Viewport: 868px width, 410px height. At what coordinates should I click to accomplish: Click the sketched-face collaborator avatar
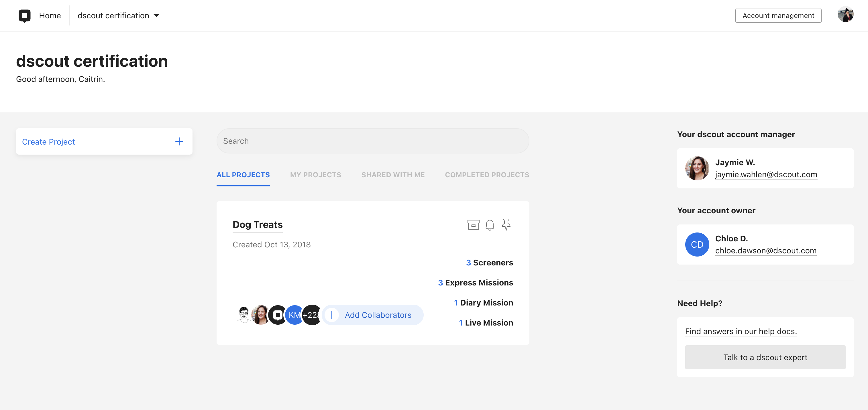tap(243, 315)
